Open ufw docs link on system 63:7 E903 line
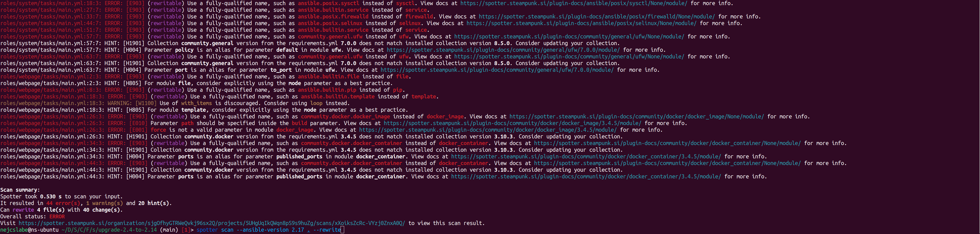The height and width of the screenshot is (234, 980). (569, 57)
